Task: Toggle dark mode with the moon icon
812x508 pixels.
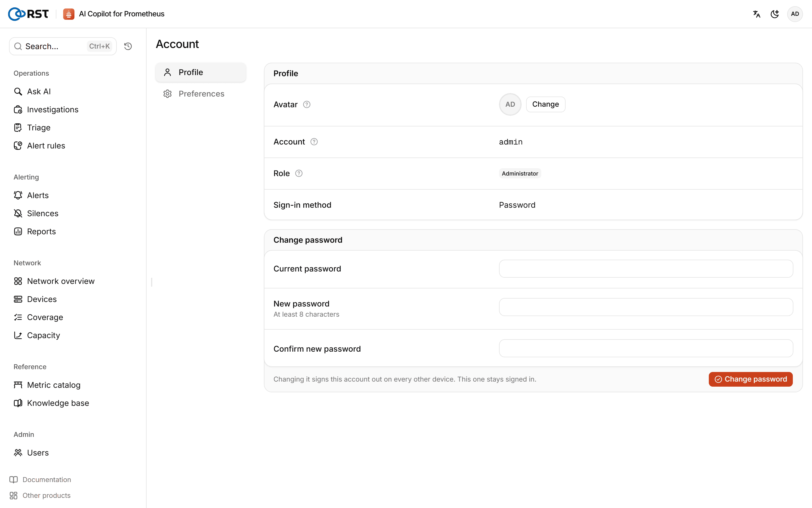Action: (775, 14)
